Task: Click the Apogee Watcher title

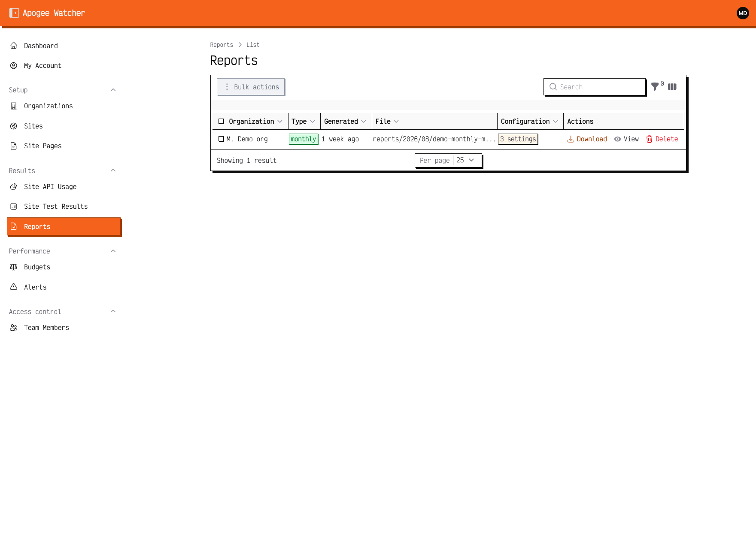Action: click(x=54, y=13)
